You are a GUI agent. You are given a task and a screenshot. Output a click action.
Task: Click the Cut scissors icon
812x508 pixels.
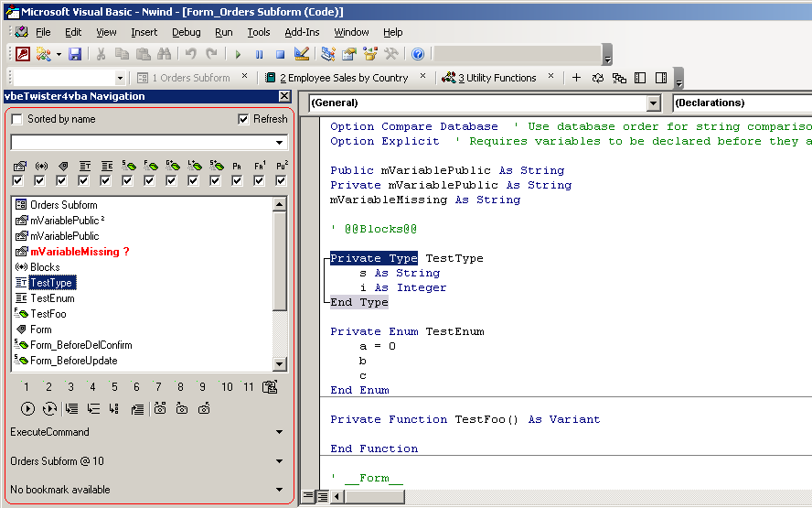[101, 54]
